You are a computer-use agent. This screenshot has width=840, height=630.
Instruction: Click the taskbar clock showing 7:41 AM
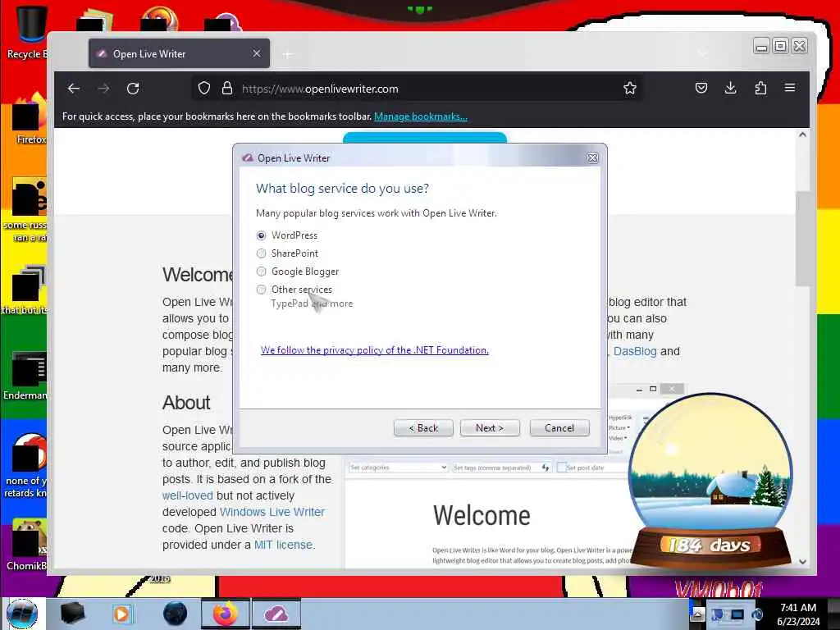click(798, 614)
